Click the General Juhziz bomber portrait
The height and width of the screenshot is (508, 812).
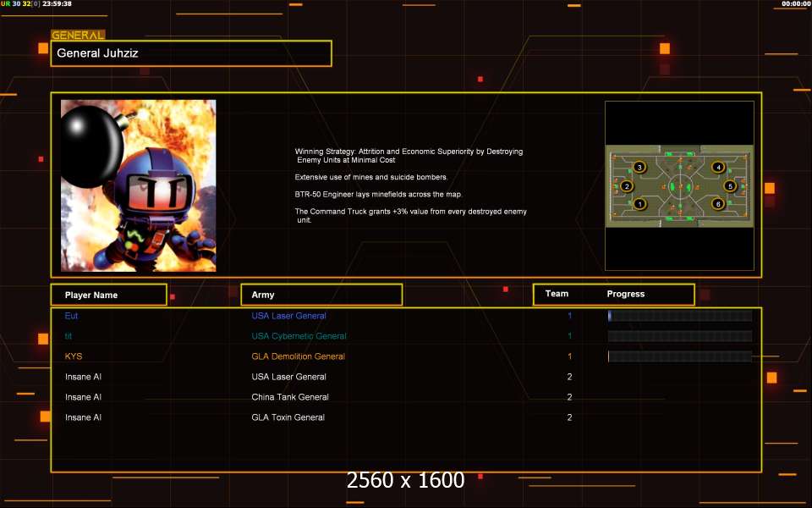click(x=138, y=185)
